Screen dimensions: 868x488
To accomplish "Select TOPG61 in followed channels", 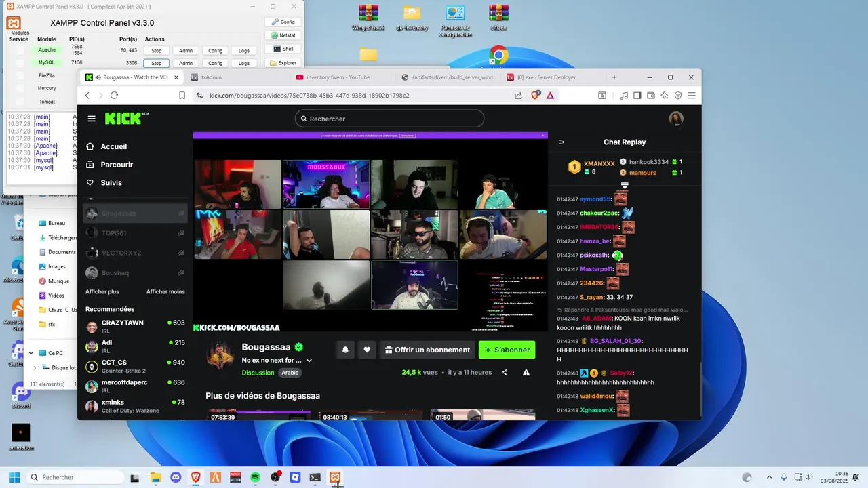I will [x=135, y=233].
